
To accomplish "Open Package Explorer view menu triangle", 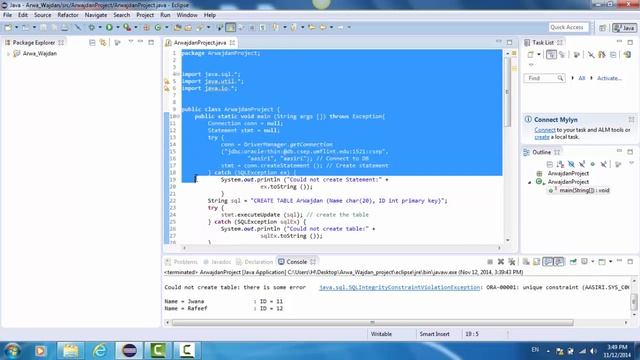I will [x=131, y=42].
